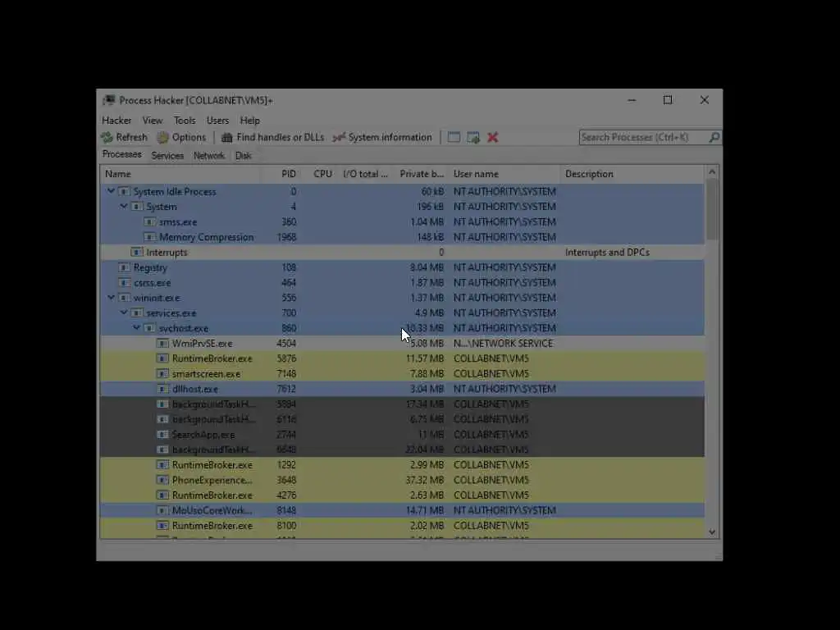
Task: Click the Interrupts row icon
Action: [137, 252]
